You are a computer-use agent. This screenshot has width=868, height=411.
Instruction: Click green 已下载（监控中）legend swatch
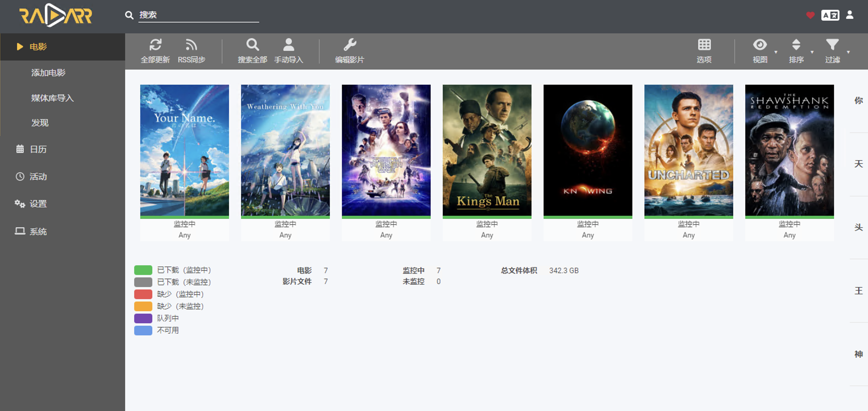click(x=143, y=270)
